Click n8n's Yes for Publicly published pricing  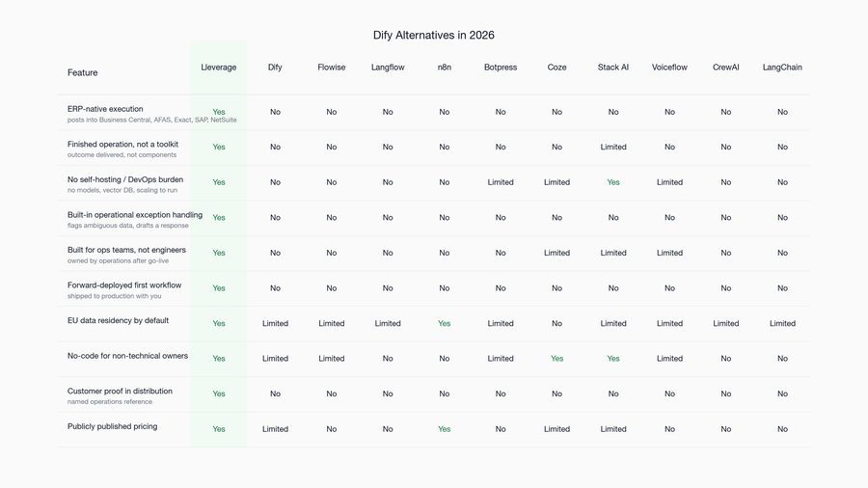(444, 429)
